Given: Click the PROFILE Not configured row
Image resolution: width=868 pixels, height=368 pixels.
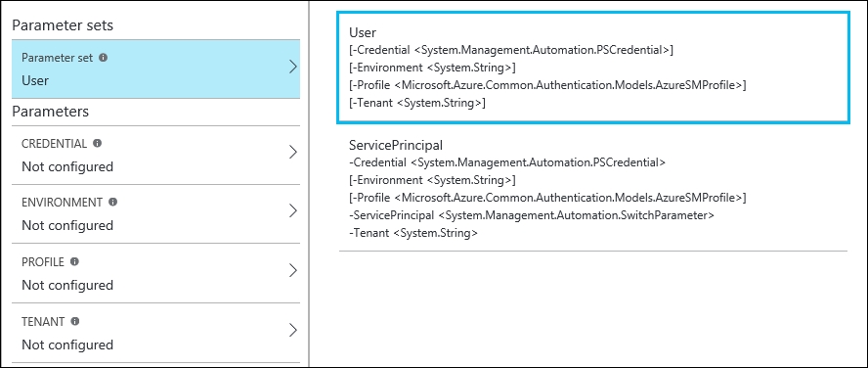Looking at the screenshot, I should (x=155, y=273).
